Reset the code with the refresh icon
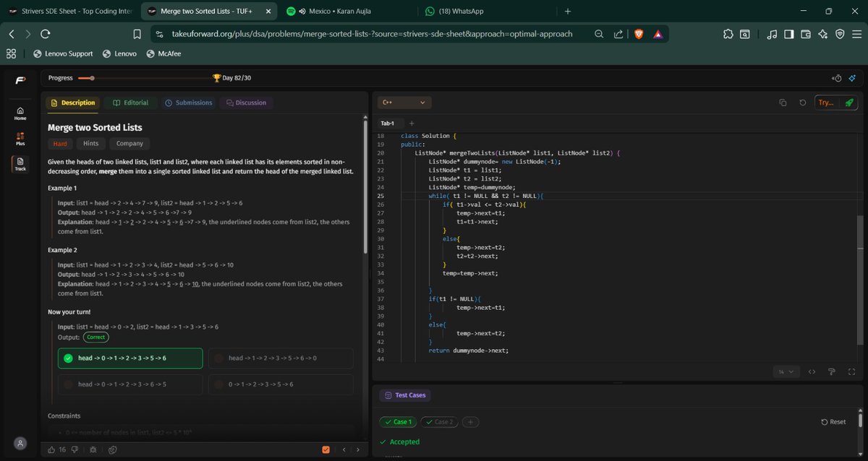This screenshot has width=868, height=461. pos(803,103)
